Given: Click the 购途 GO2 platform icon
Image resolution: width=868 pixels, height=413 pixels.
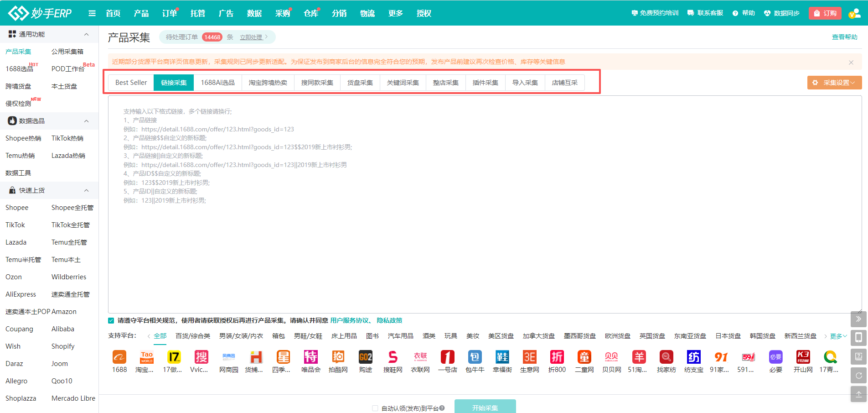Looking at the screenshot, I should 366,356.
